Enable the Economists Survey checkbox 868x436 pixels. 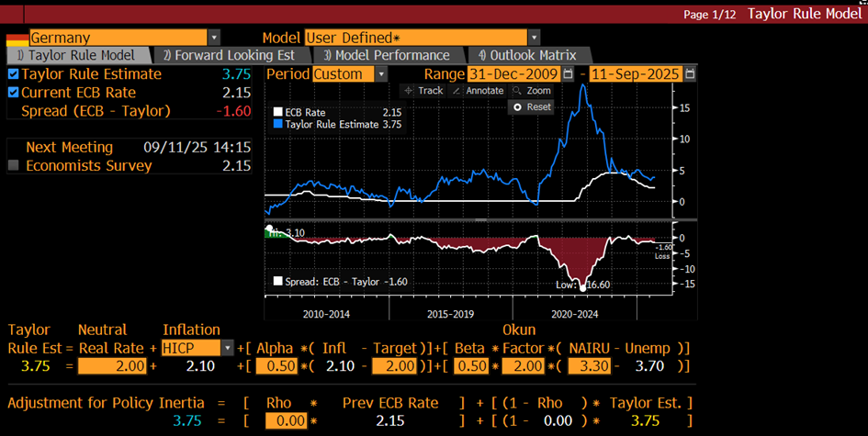(x=13, y=166)
